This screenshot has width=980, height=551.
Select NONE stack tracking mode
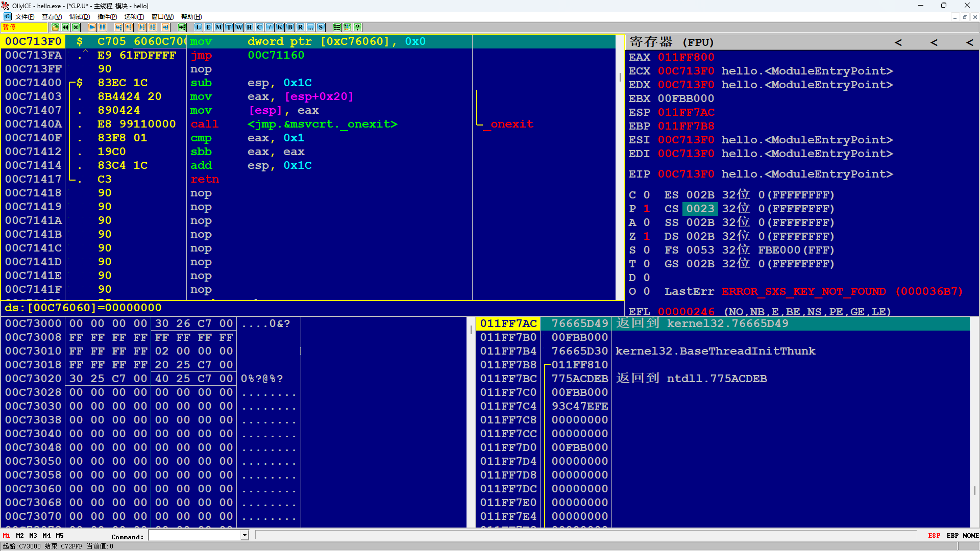(x=970, y=535)
